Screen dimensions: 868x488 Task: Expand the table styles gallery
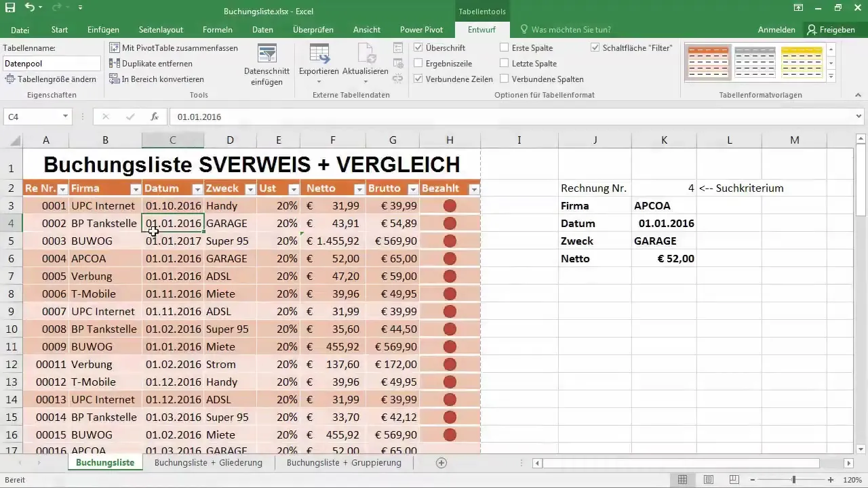coord(831,76)
